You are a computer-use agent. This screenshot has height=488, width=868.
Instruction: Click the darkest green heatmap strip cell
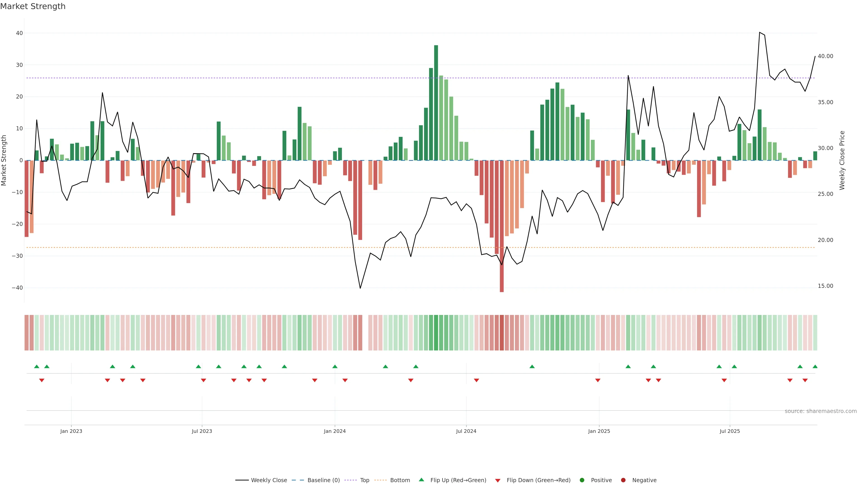click(436, 332)
